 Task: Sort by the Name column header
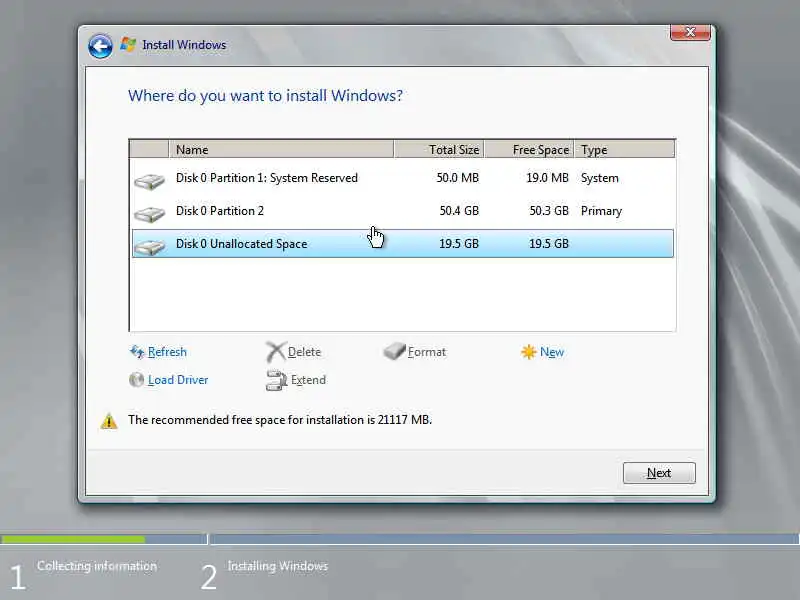point(281,149)
